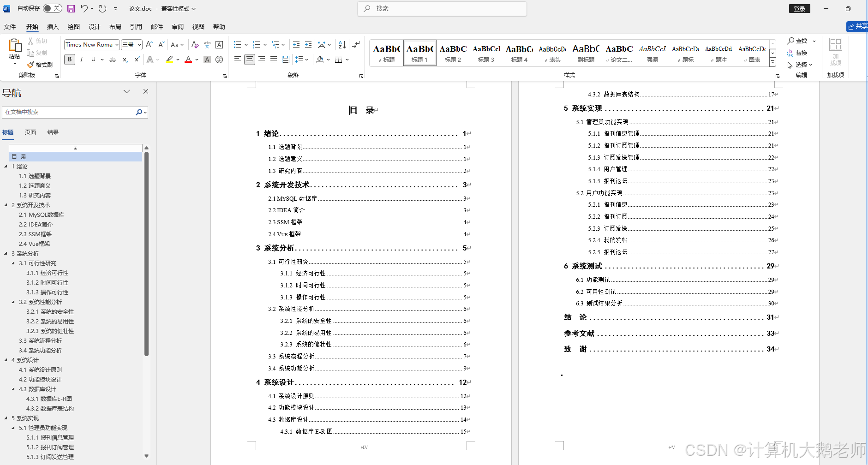Open the font size dropdown
This screenshot has height=465, width=868.
point(139,45)
